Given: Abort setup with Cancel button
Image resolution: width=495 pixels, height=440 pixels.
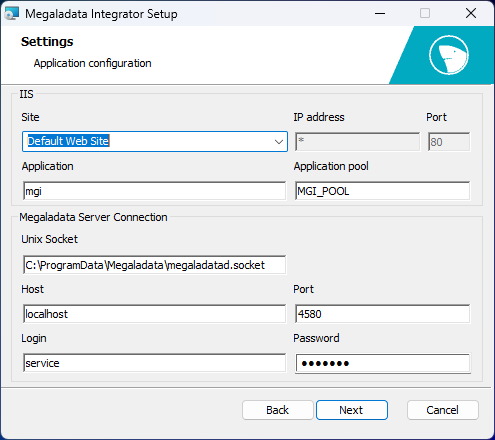Looking at the screenshot, I should [x=443, y=410].
